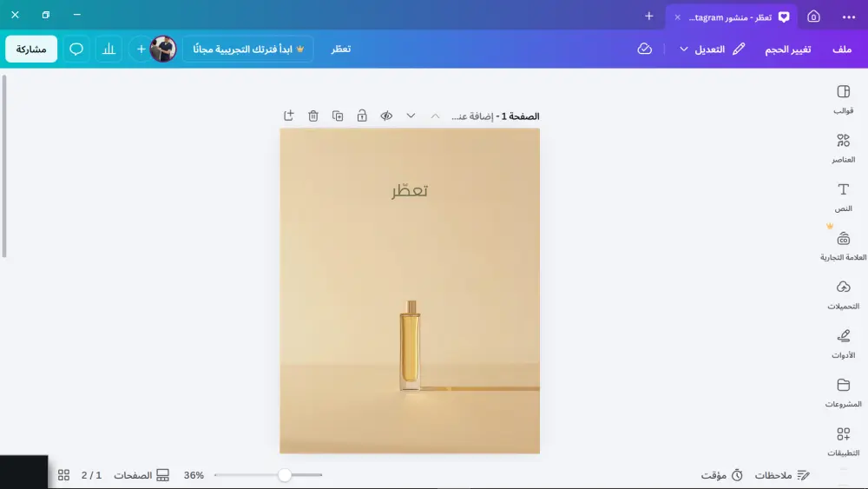Close the تعطّر design tab
Image resolution: width=868 pixels, height=489 pixels.
[677, 17]
